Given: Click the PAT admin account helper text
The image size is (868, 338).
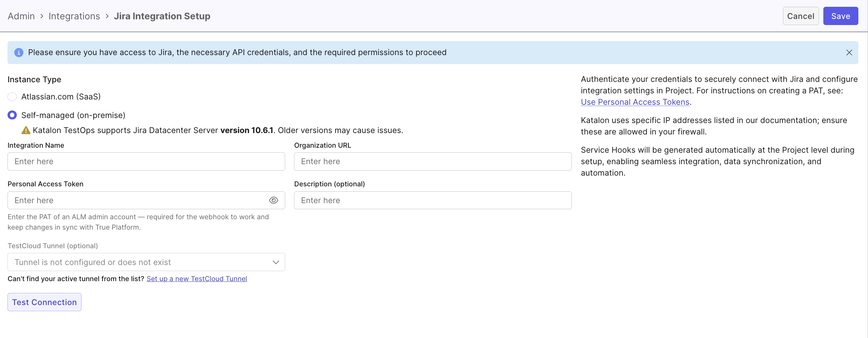Looking at the screenshot, I should [x=138, y=222].
